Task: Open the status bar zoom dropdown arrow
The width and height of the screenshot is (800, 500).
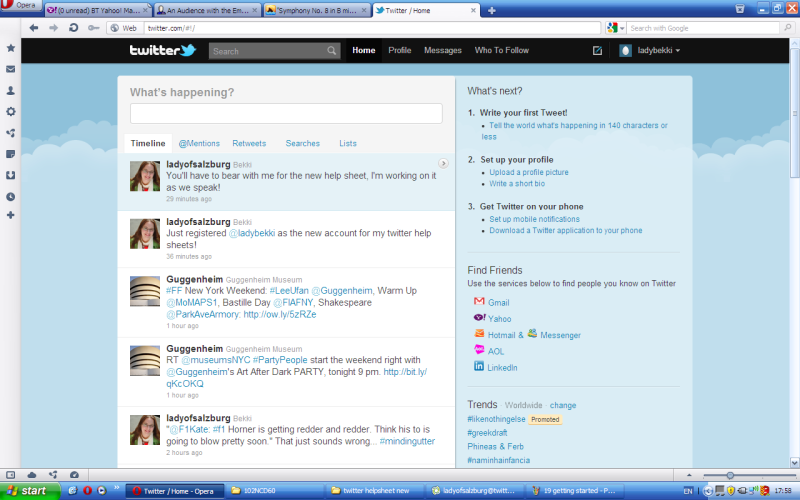Action: [689, 474]
